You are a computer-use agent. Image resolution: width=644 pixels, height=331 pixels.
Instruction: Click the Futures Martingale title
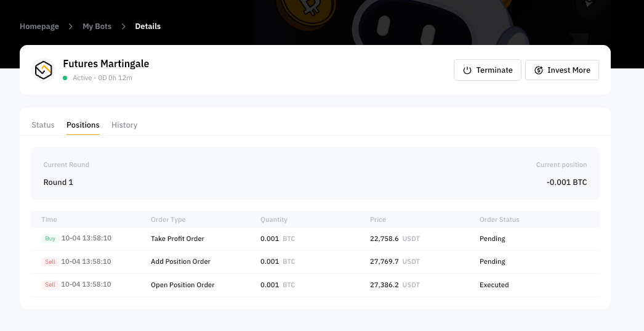tap(106, 63)
